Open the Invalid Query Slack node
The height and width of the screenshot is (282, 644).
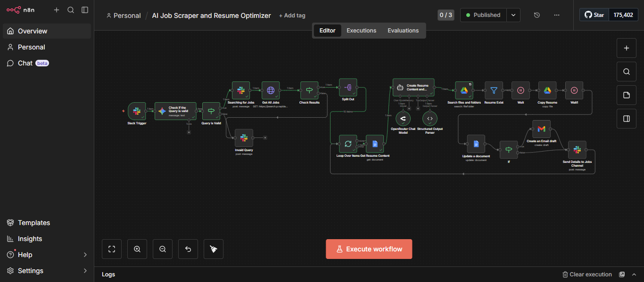pos(244,138)
